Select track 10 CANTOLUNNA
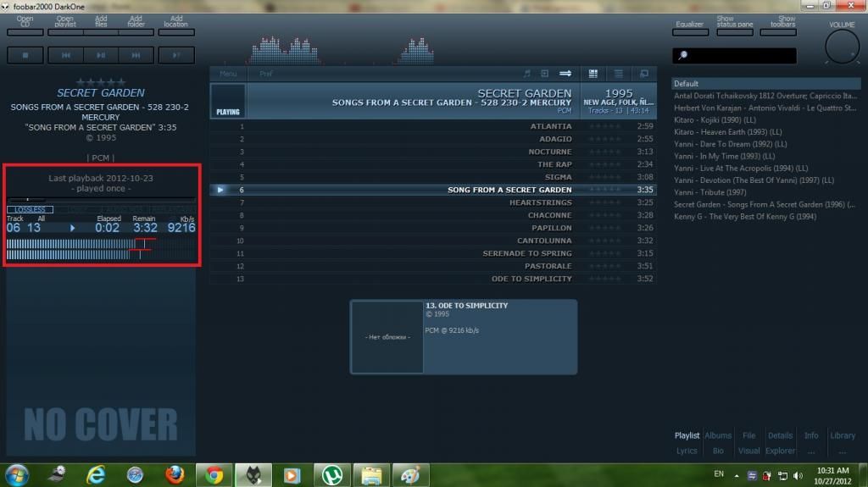This screenshot has height=487, width=868. (433, 241)
